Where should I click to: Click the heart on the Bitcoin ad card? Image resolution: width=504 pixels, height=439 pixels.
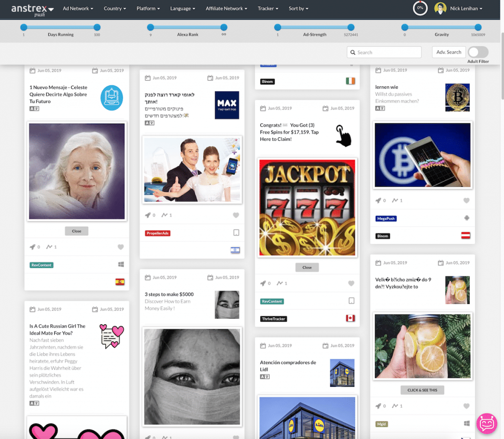[x=467, y=201]
